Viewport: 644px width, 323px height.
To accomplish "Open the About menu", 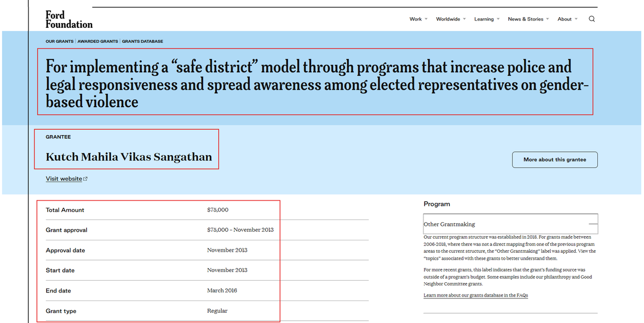I will 565,19.
